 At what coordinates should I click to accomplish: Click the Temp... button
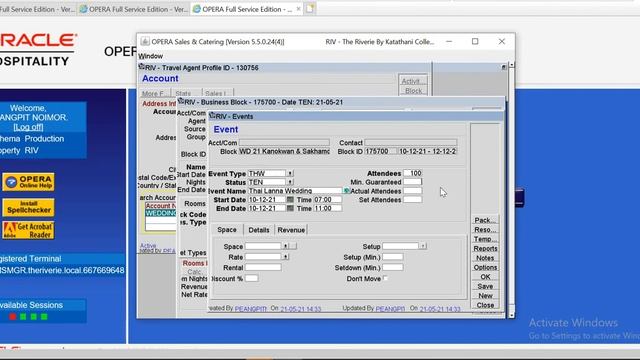pyautogui.click(x=485, y=239)
